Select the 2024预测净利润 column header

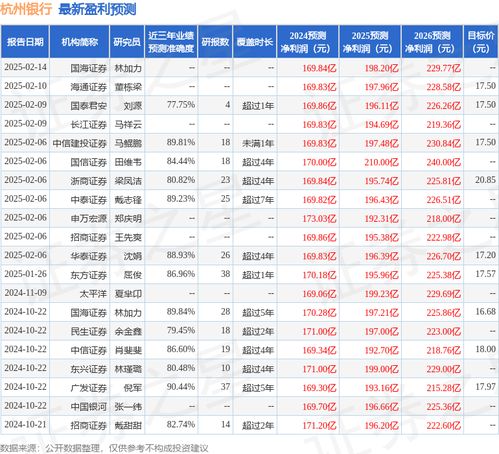308,42
